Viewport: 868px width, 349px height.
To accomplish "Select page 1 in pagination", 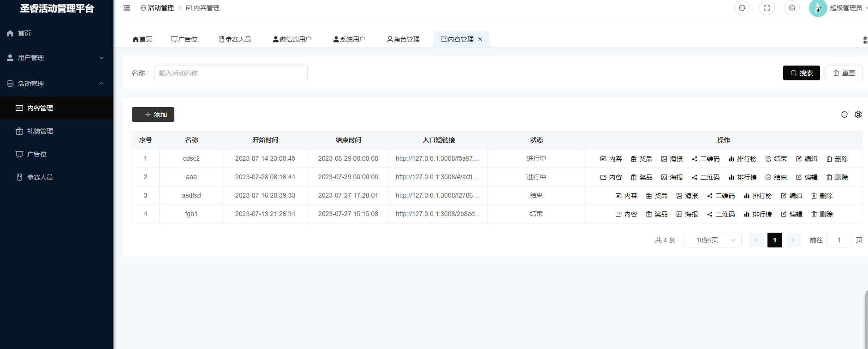I will click(775, 240).
